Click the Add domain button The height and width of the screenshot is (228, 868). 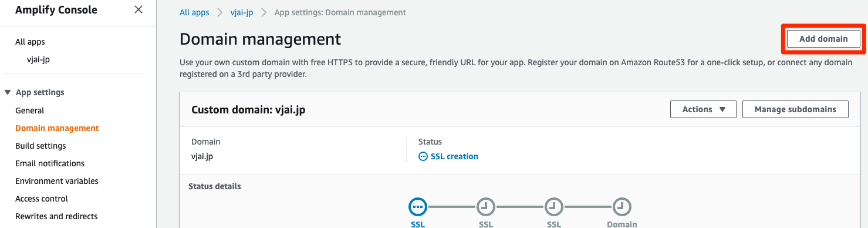click(x=823, y=39)
